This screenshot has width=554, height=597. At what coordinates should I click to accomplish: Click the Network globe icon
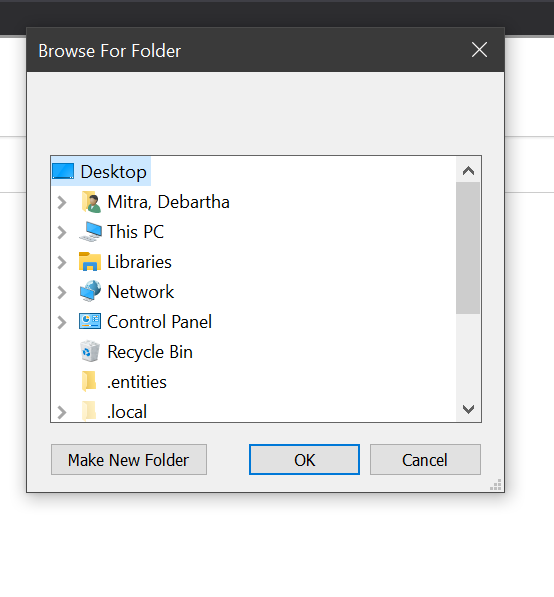click(90, 291)
